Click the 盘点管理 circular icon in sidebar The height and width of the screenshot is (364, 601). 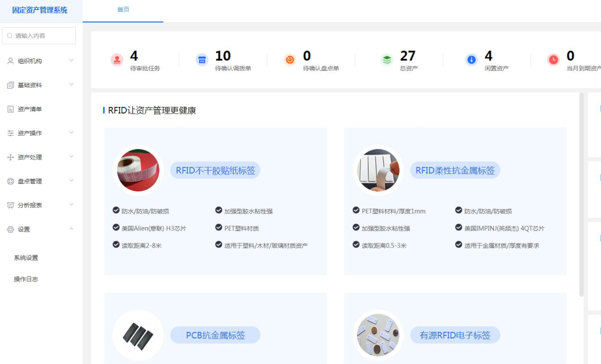11,181
